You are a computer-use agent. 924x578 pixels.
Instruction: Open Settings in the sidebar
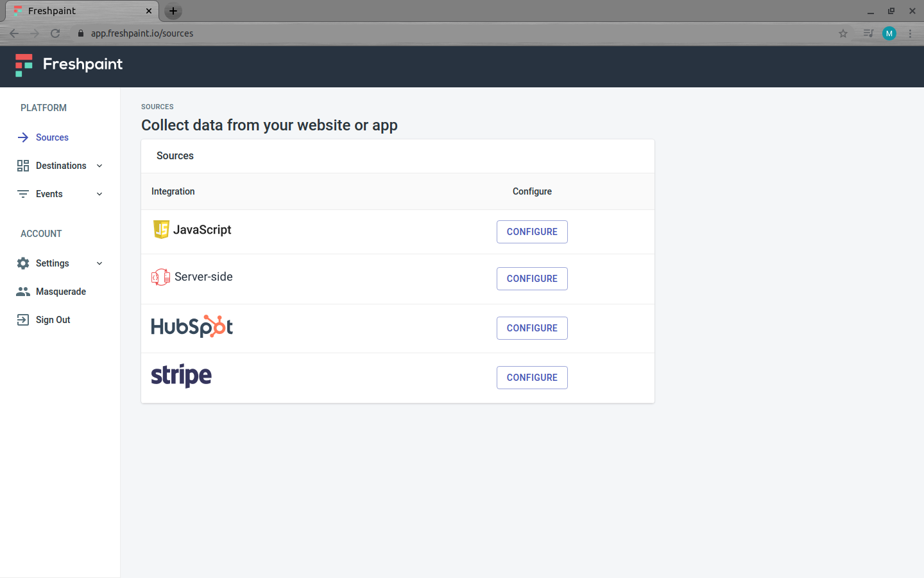[x=53, y=263]
